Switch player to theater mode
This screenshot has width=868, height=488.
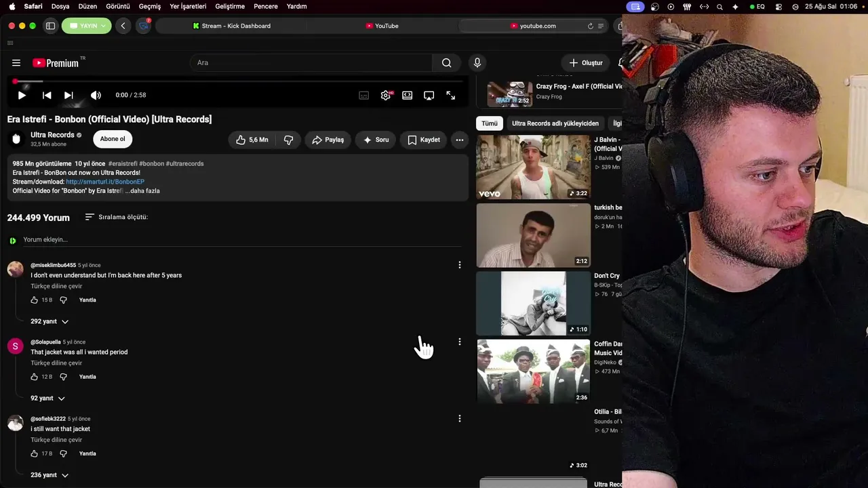[408, 96]
